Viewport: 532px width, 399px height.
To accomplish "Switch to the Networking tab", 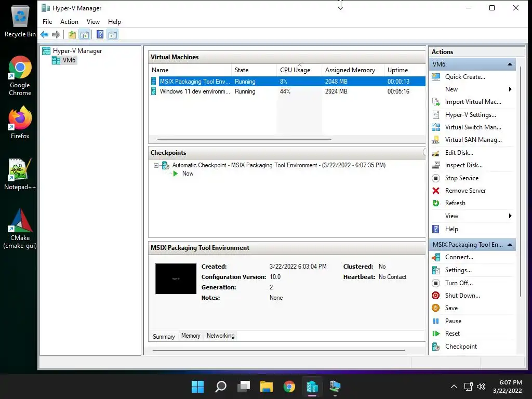I will tap(220, 336).
